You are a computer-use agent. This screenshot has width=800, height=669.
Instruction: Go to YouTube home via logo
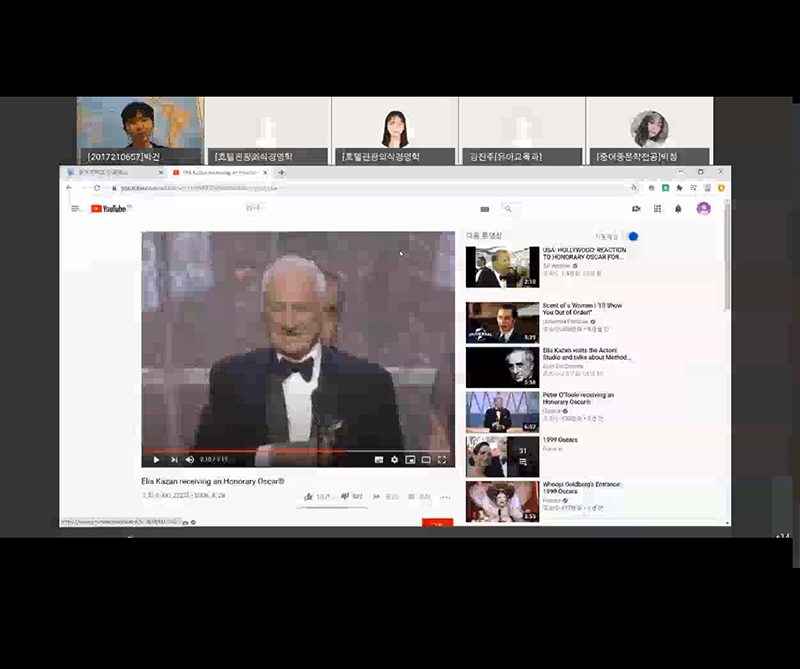(111, 208)
